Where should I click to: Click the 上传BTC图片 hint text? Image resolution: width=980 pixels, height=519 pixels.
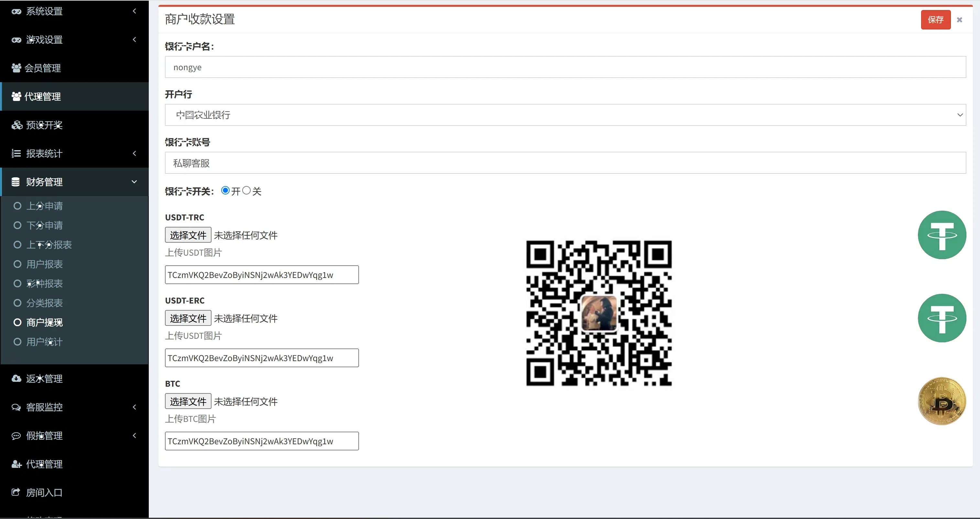pos(190,419)
